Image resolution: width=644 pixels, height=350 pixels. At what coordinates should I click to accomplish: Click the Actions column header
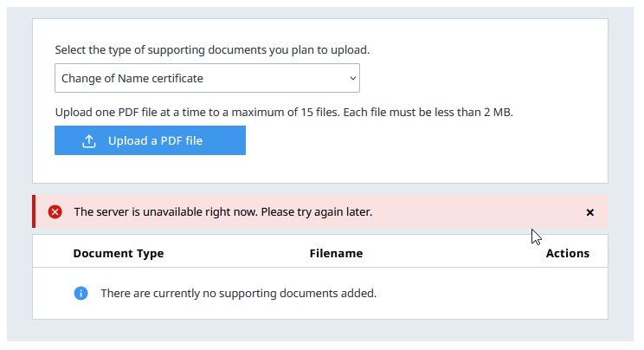click(567, 254)
